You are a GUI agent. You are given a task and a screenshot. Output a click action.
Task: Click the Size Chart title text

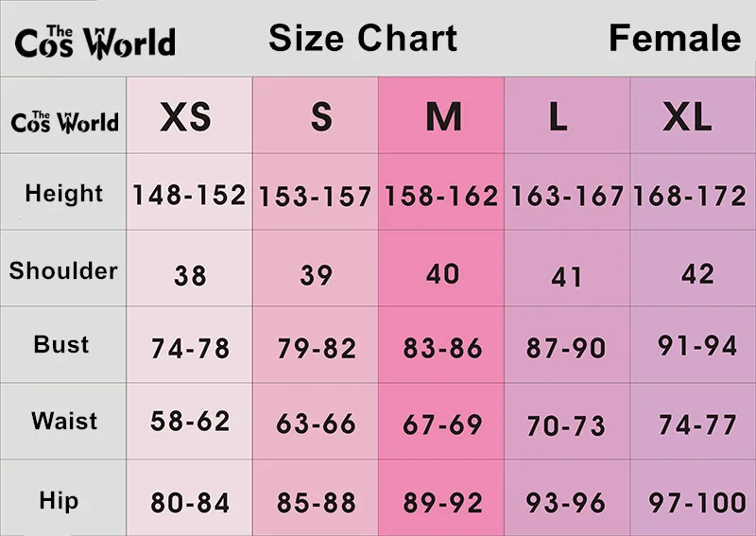pos(363,38)
